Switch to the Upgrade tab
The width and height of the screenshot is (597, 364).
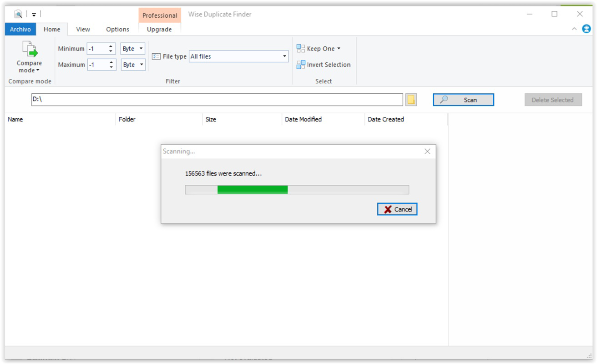[159, 29]
